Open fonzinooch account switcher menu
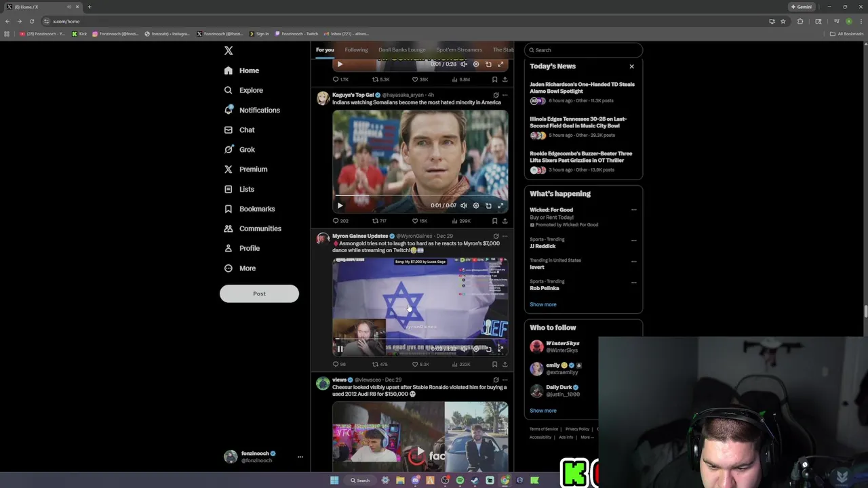Image resolution: width=868 pixels, height=488 pixels. (262, 457)
